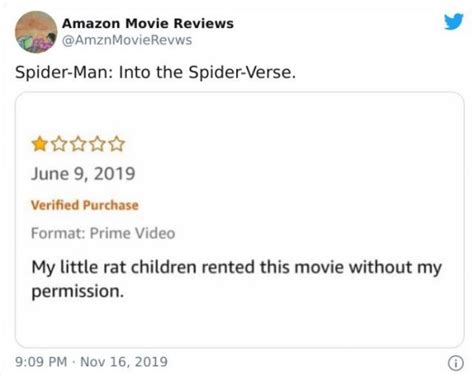Click the second empty rating star

(x=59, y=144)
